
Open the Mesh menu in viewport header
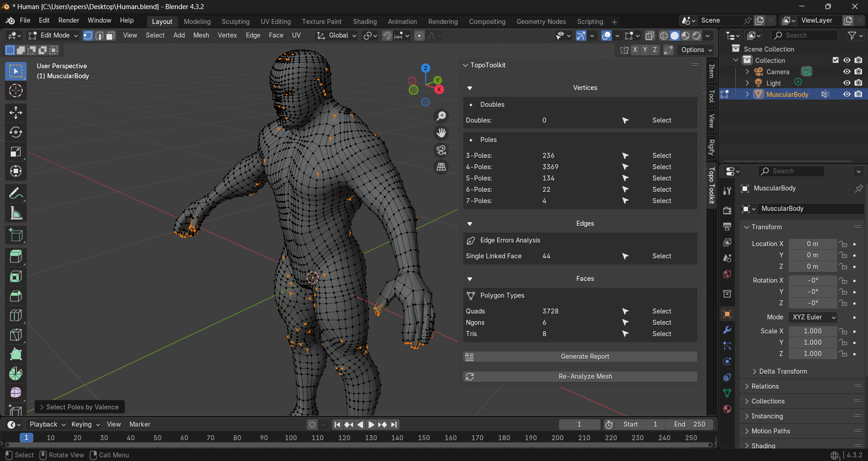point(201,35)
